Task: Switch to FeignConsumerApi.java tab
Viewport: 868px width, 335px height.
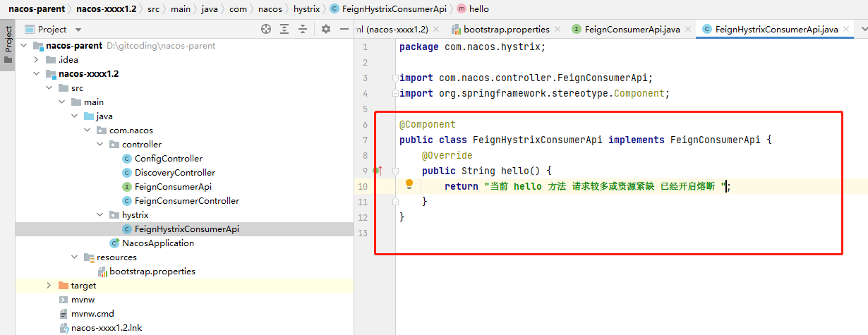Action: click(632, 29)
